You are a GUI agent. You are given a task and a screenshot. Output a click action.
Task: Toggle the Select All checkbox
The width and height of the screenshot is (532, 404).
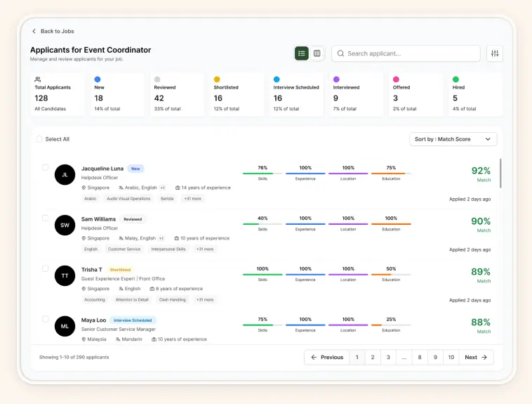[x=39, y=139]
